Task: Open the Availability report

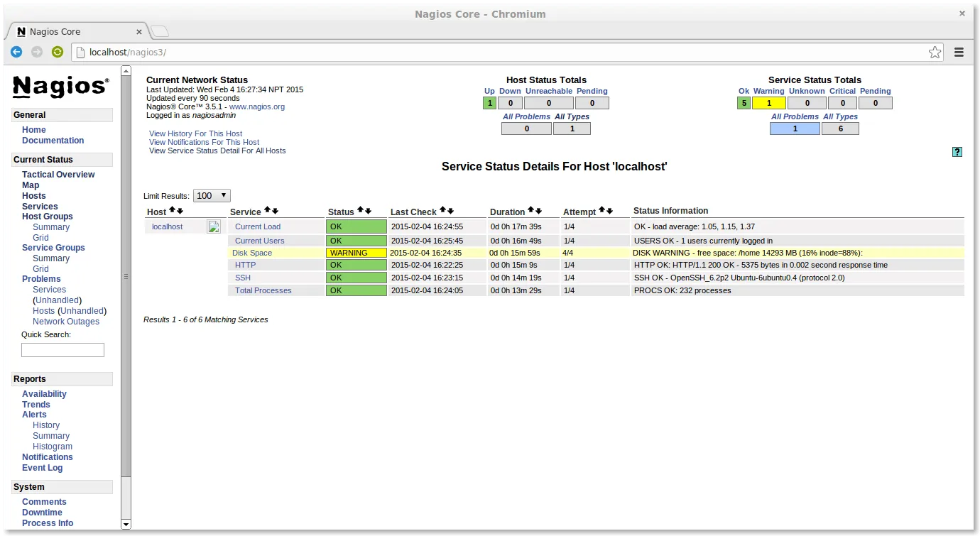Action: 44,393
